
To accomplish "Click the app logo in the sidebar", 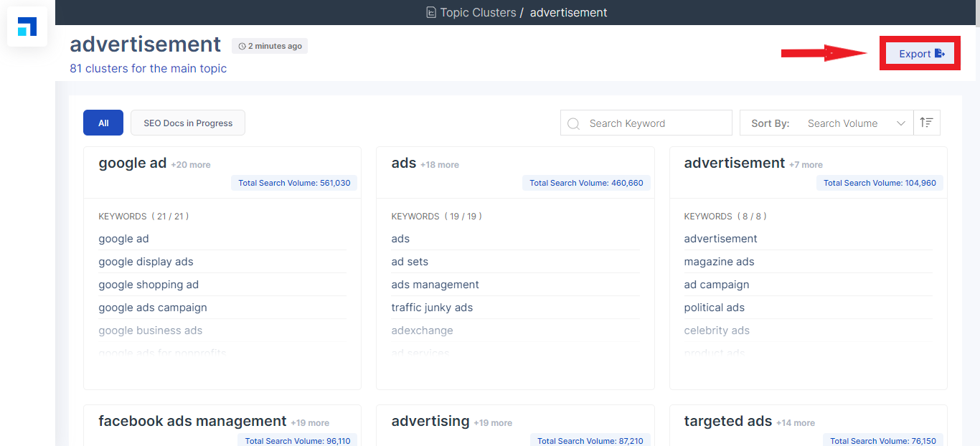I will coord(27,27).
